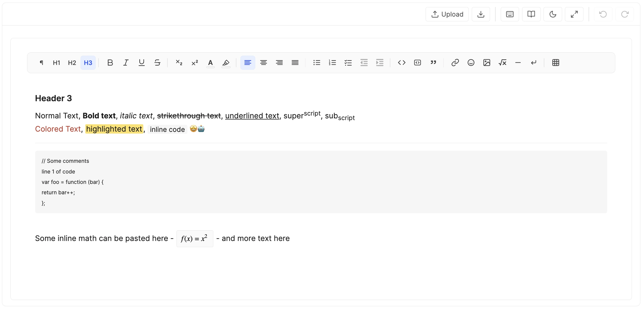Click code line 'var foo = function (bar) {'
The width and height of the screenshot is (644, 311).
[73, 182]
